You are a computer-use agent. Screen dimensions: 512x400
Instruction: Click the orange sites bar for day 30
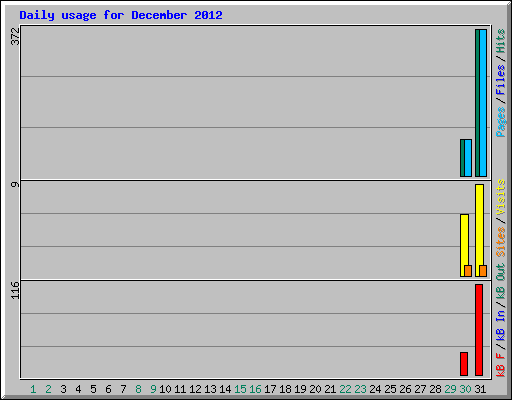coord(468,271)
